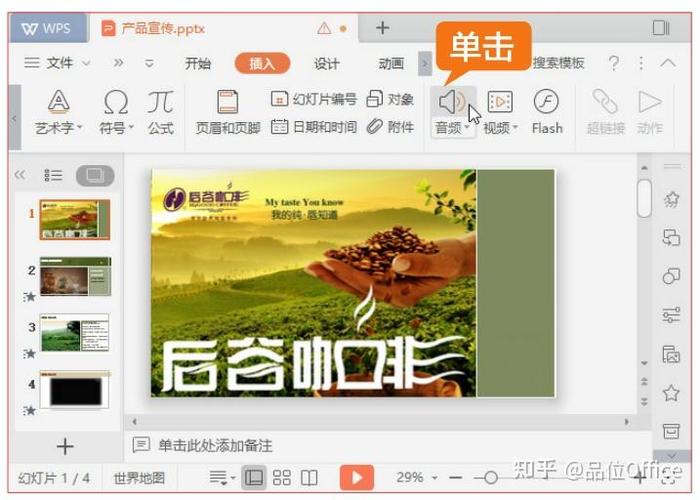Image resolution: width=700 pixels, height=500 pixels.
Task: Switch to the 动画 tab
Action: [x=391, y=63]
